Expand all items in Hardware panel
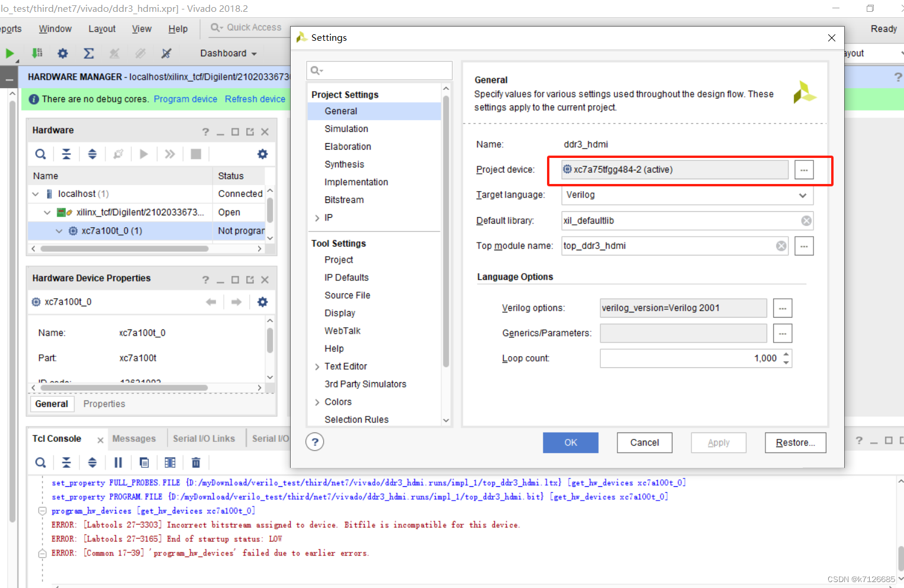904x588 pixels. [92, 154]
